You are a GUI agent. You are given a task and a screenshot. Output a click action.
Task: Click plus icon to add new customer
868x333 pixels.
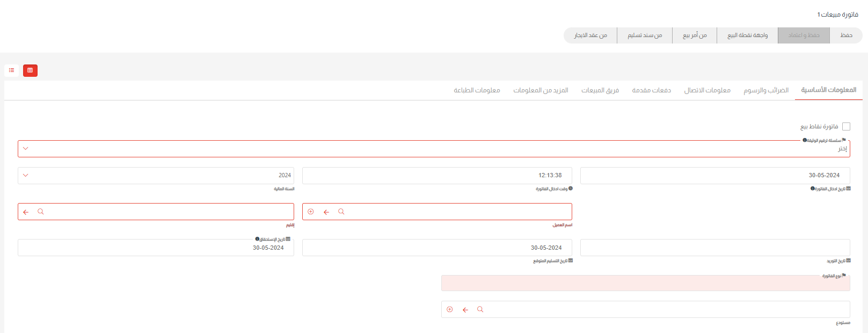pos(310,212)
